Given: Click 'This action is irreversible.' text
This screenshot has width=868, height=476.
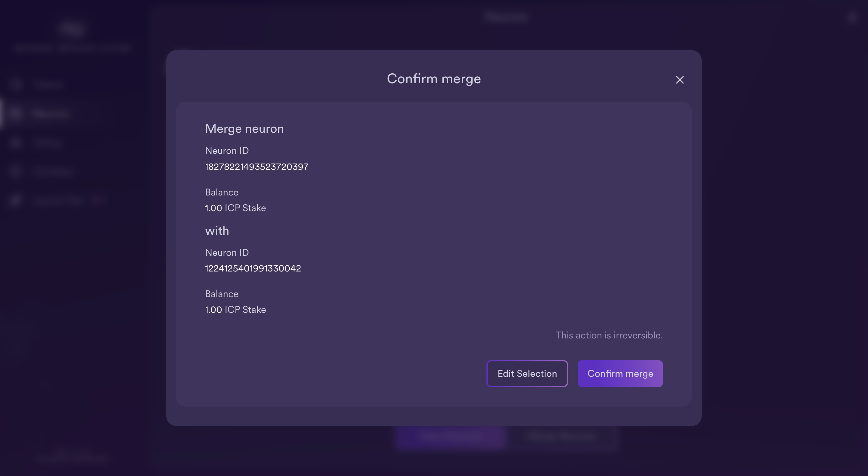Looking at the screenshot, I should pyautogui.click(x=609, y=335).
